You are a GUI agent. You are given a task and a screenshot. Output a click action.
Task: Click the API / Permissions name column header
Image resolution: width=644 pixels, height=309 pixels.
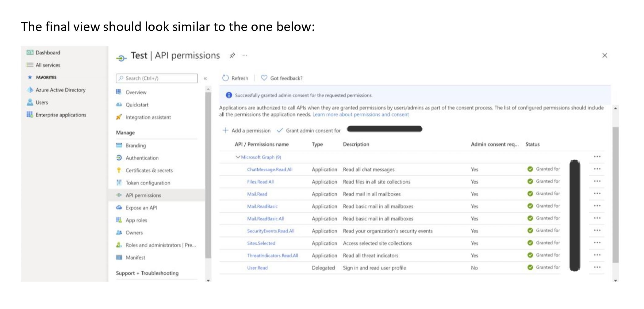pyautogui.click(x=262, y=144)
